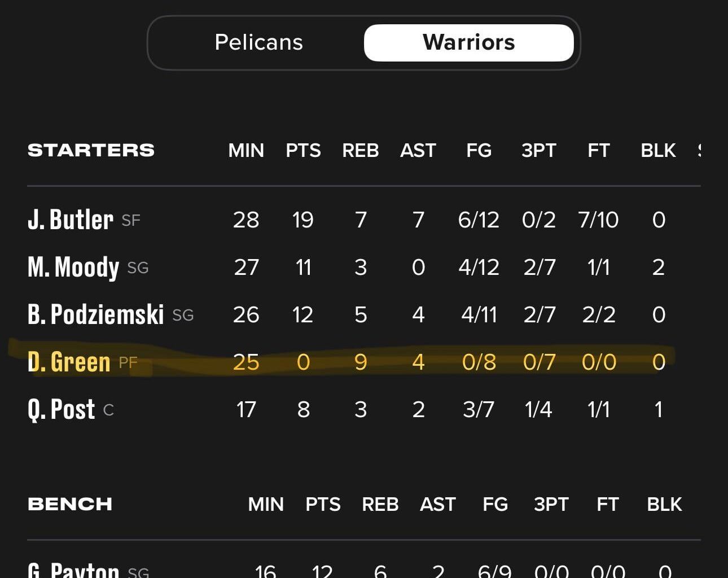The height and width of the screenshot is (578, 728).
Task: Sort starters by BLK column
Action: pos(658,151)
